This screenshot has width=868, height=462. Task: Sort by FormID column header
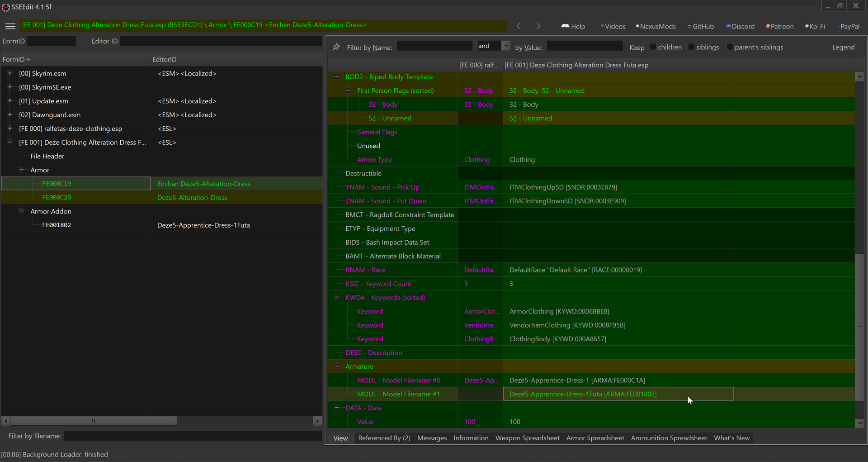[75, 59]
